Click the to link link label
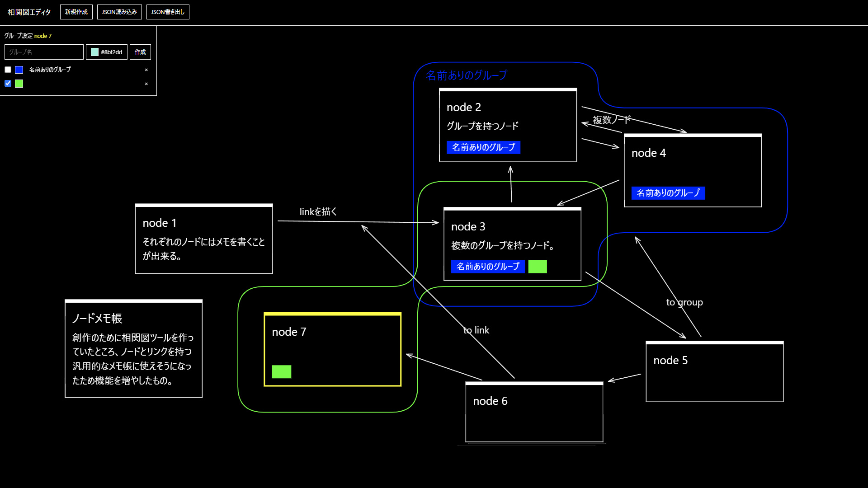Viewport: 868px width, 488px height. pyautogui.click(x=476, y=330)
